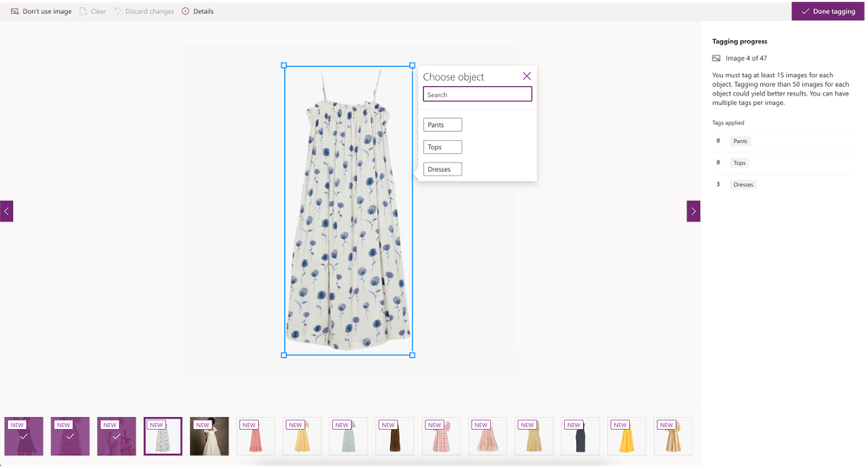Select Pants tag in Tags applied list

coord(740,141)
